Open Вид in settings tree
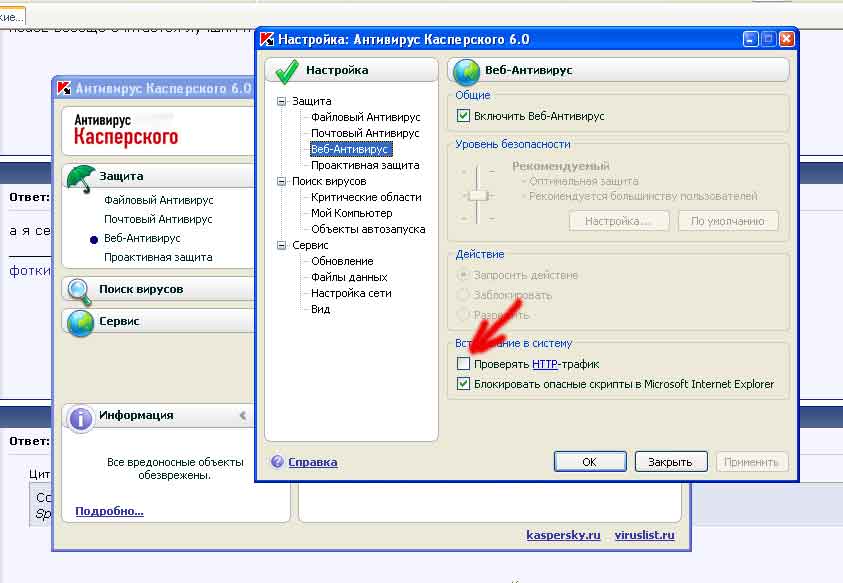 click(x=320, y=309)
